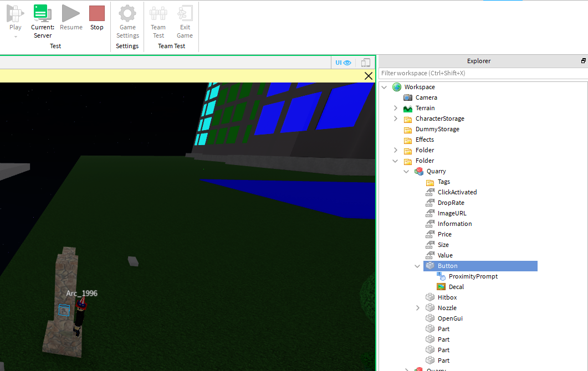Expand the Terrain node
This screenshot has width=588, height=371.
click(x=395, y=108)
